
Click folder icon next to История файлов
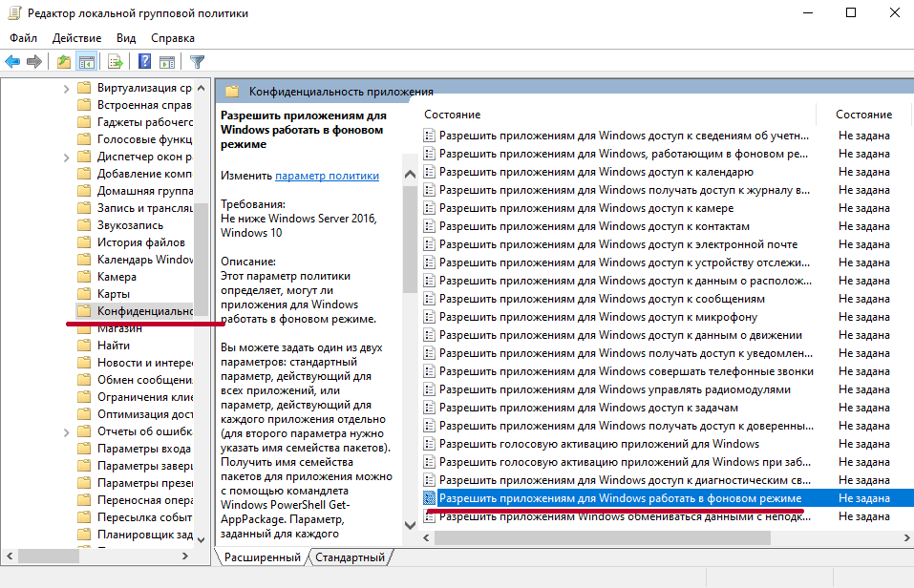(84, 242)
